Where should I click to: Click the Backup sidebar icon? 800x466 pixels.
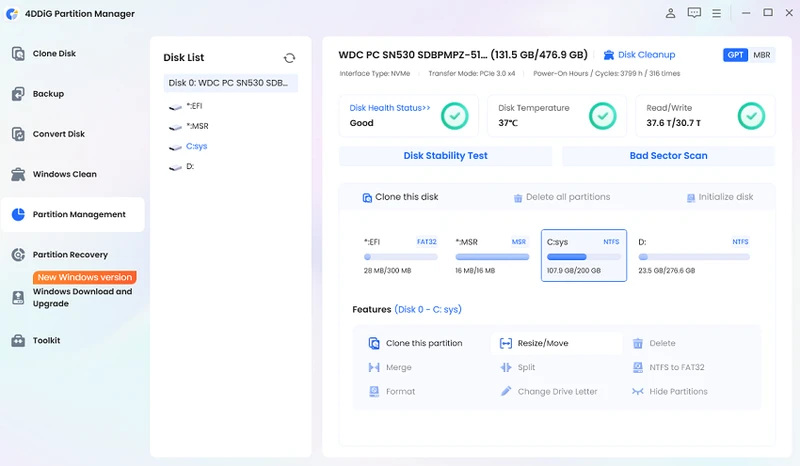click(x=18, y=94)
